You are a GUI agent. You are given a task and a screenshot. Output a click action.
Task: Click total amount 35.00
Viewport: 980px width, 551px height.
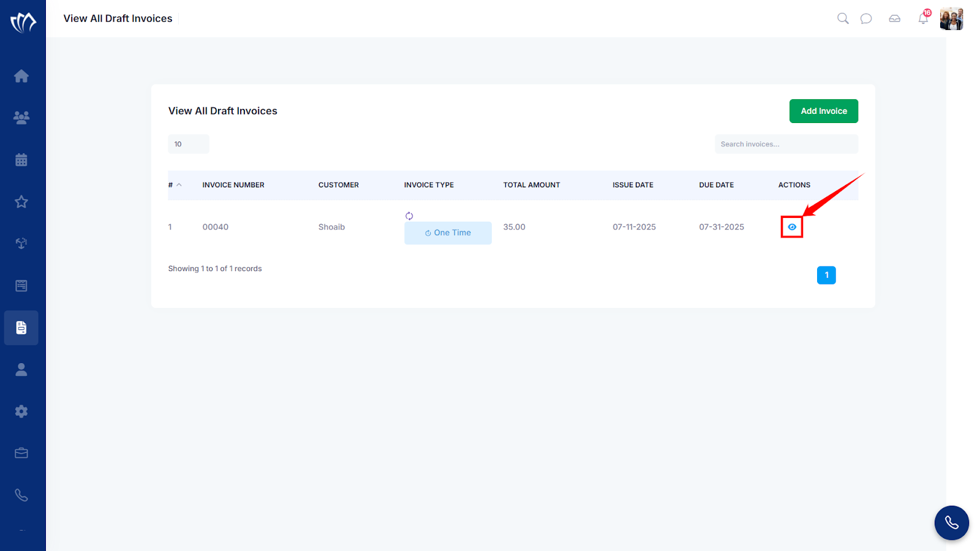coord(514,227)
